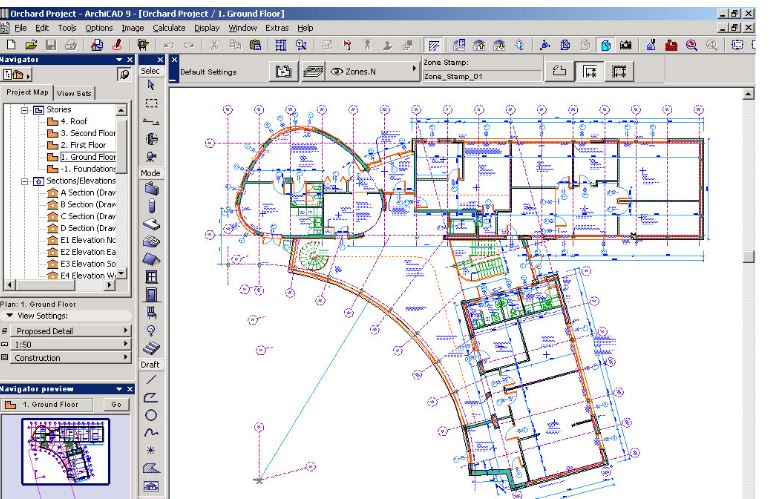Switch to the View Sets tab
This screenshot has height=499, width=776.
74,93
